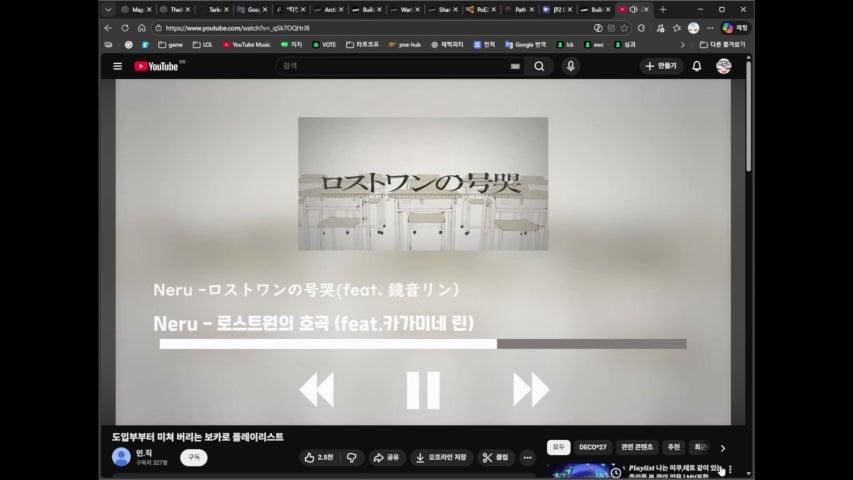Click the 만들기 create button
The width and height of the screenshot is (853, 480).
point(660,66)
